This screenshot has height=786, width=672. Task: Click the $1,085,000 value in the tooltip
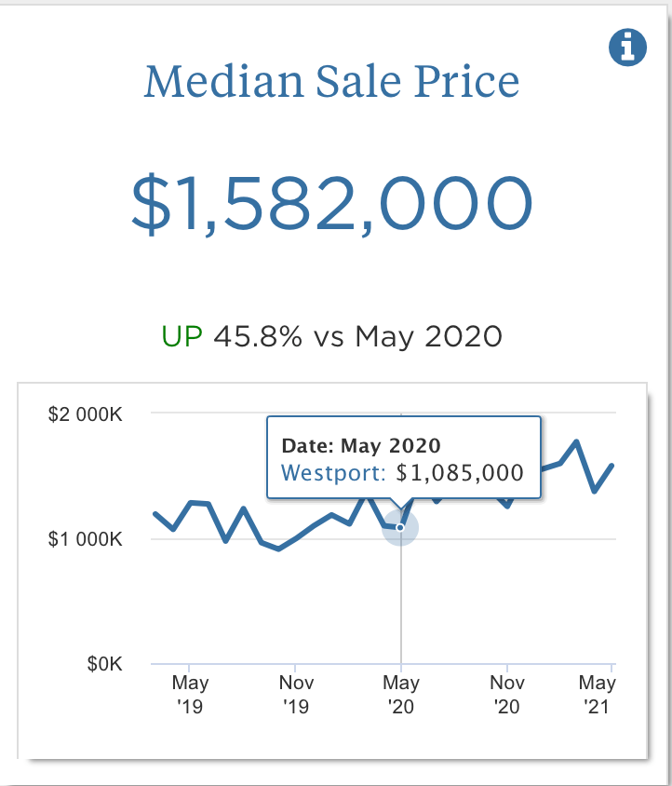point(460,472)
